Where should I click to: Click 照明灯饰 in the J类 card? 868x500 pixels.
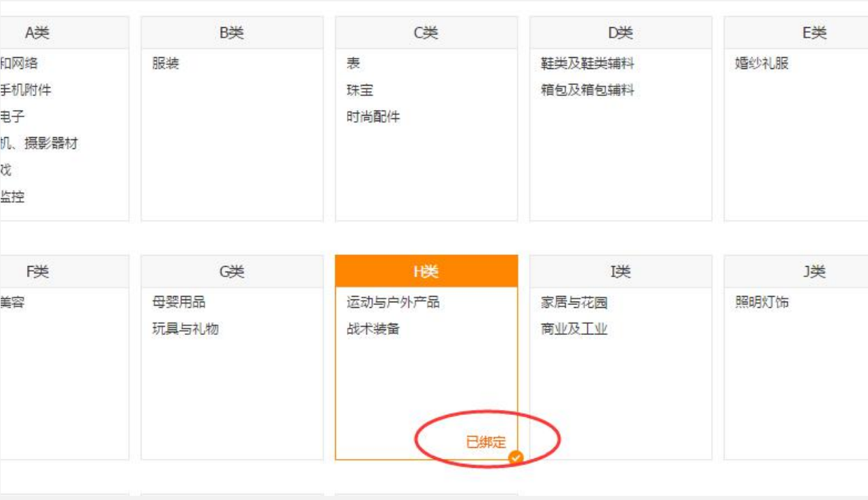coord(762,303)
